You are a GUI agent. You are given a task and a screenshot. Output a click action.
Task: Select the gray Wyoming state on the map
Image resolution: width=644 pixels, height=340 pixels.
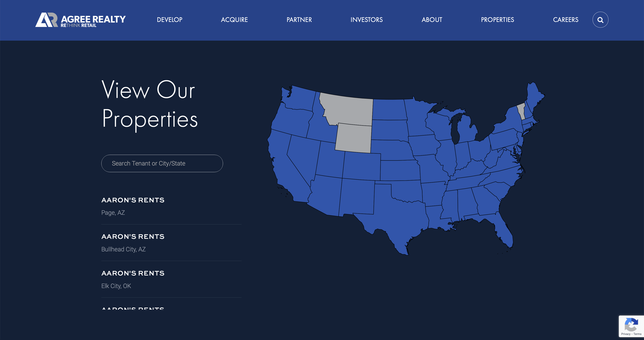(353, 138)
